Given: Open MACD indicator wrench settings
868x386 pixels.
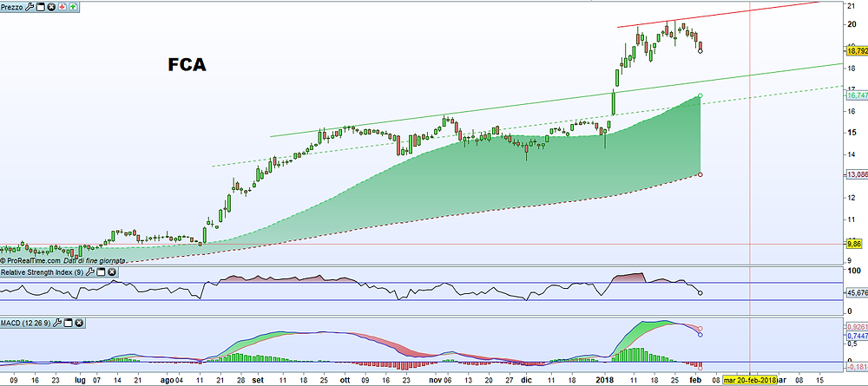Looking at the screenshot, I should click(x=56, y=323).
